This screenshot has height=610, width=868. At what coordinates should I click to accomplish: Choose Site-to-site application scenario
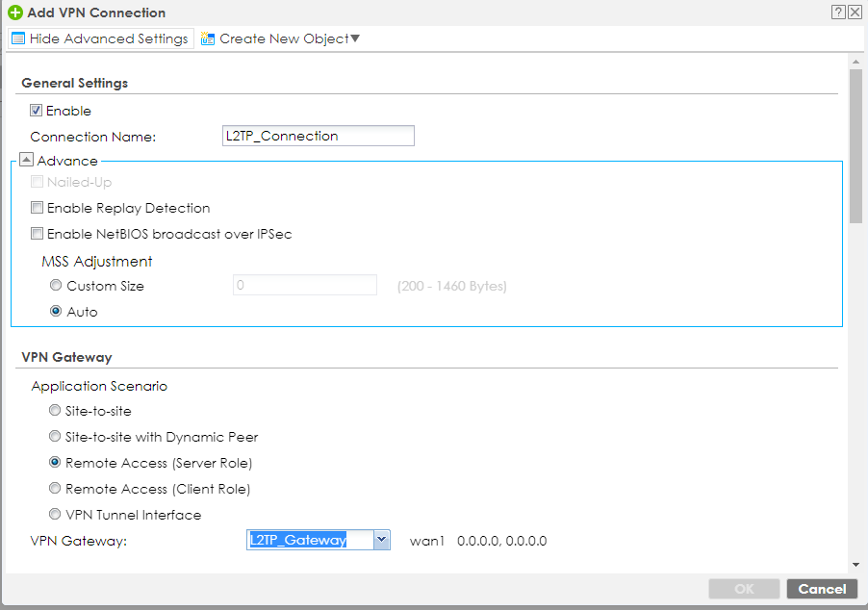[55, 411]
